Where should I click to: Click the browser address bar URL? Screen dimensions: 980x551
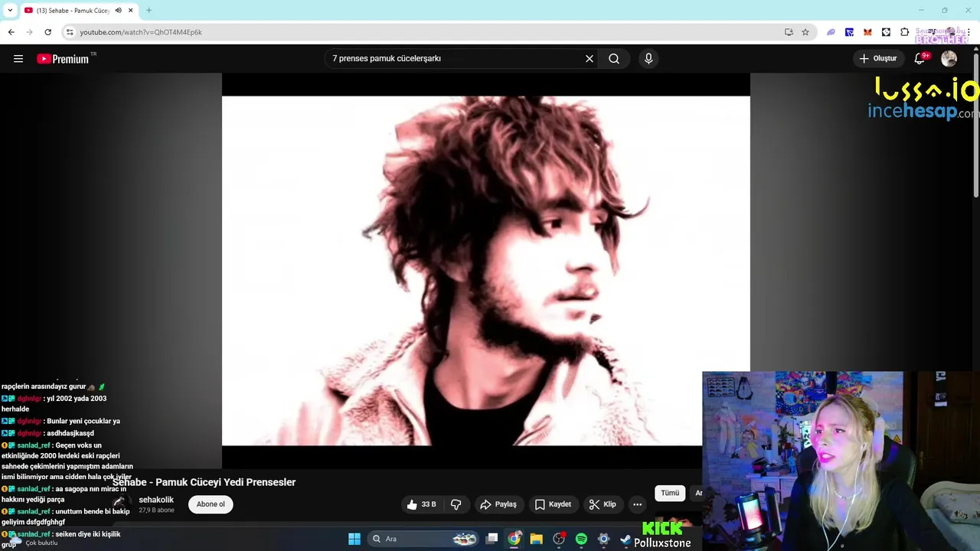coord(141,32)
